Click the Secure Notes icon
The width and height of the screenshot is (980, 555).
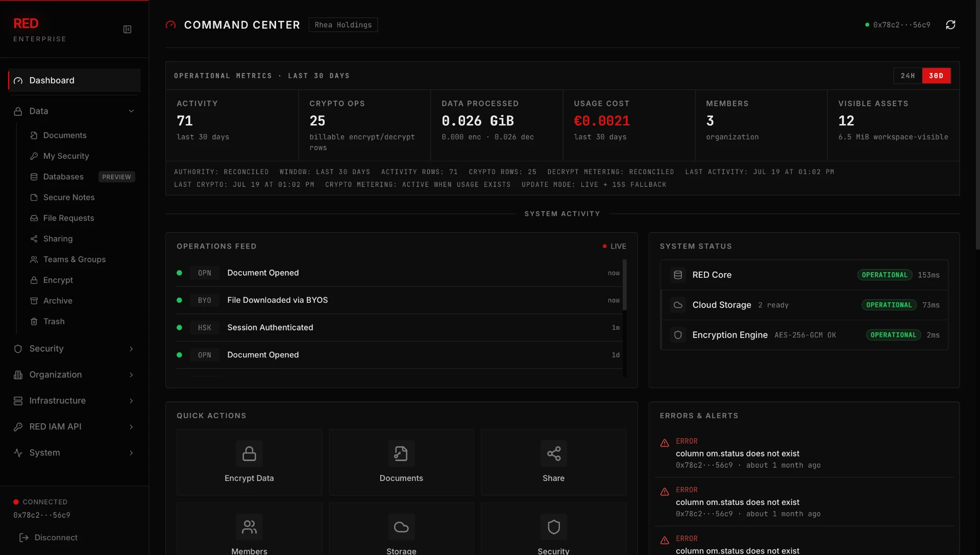point(34,198)
